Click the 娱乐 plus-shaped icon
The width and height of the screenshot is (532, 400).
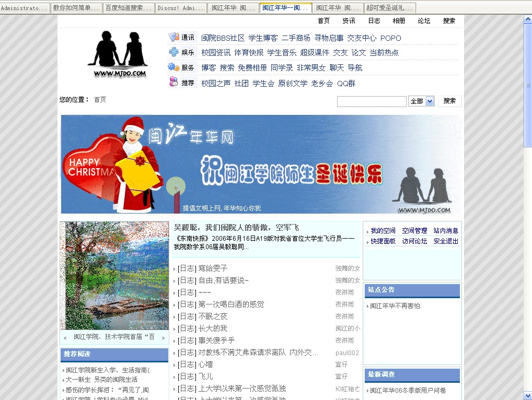pyautogui.click(x=174, y=52)
